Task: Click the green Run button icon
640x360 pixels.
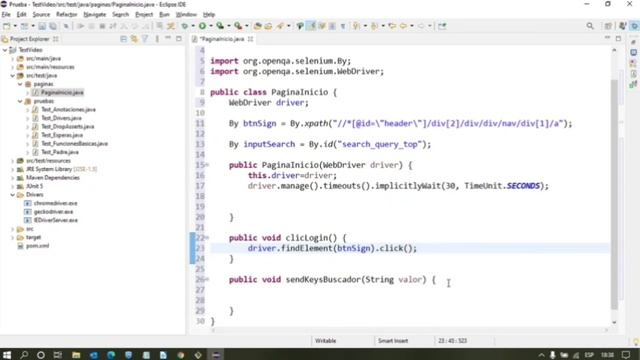Action: pos(202,26)
